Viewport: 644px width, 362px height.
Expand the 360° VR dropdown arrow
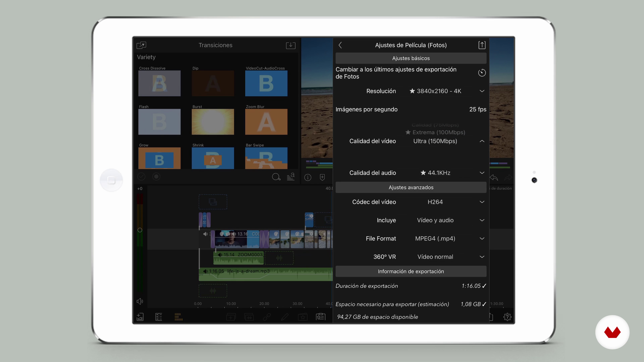482,257
